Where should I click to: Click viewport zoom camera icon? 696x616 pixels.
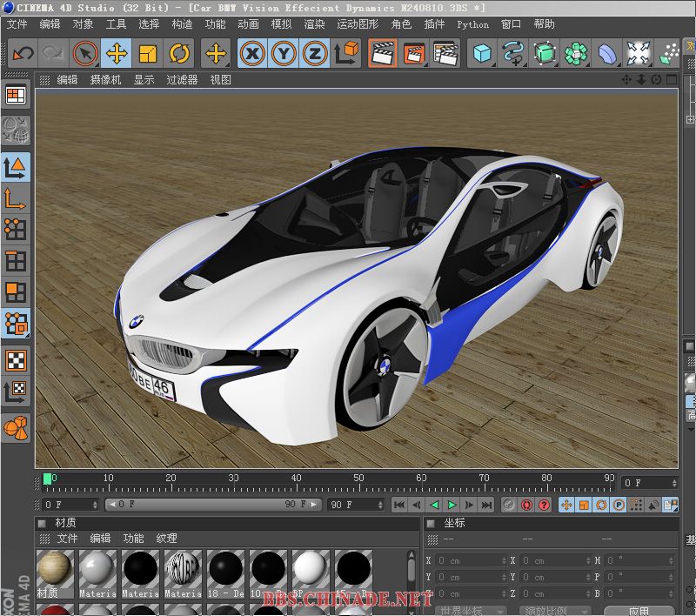[641, 80]
